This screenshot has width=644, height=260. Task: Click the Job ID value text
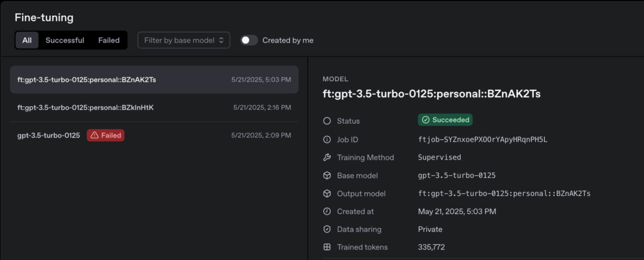[482, 139]
